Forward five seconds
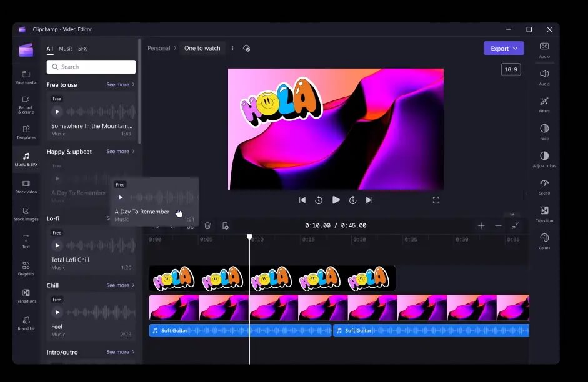588x382 pixels. click(x=352, y=200)
